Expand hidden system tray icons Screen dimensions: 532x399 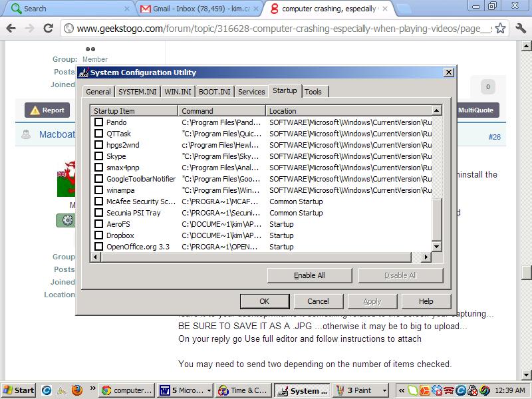[x=402, y=390]
